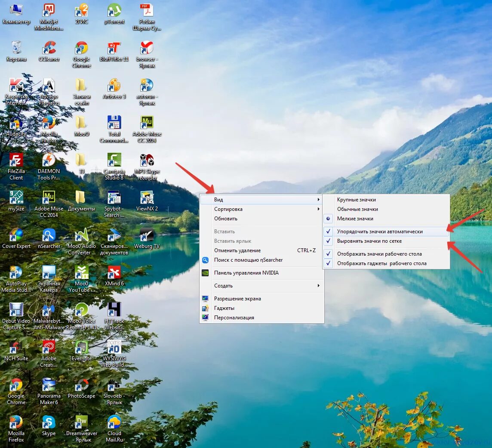Choose Отменить удаление menu entry

point(261,250)
